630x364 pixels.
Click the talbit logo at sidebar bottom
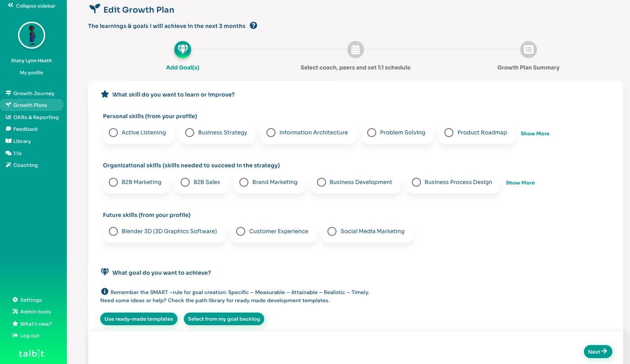(x=32, y=354)
